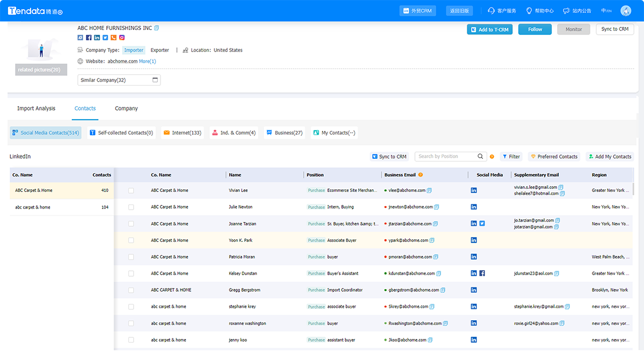Copy jdunstan23@aol.com supplementary email

[x=557, y=274]
